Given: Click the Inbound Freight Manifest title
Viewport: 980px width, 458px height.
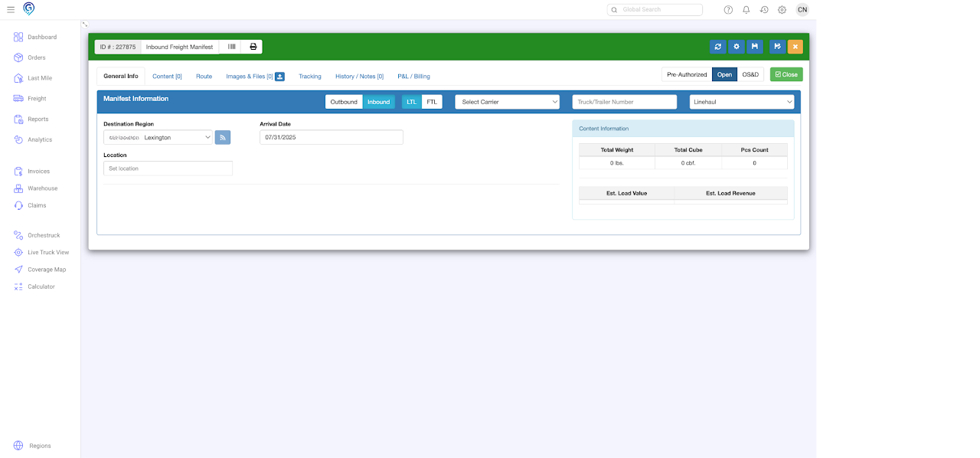Looking at the screenshot, I should pos(180,47).
